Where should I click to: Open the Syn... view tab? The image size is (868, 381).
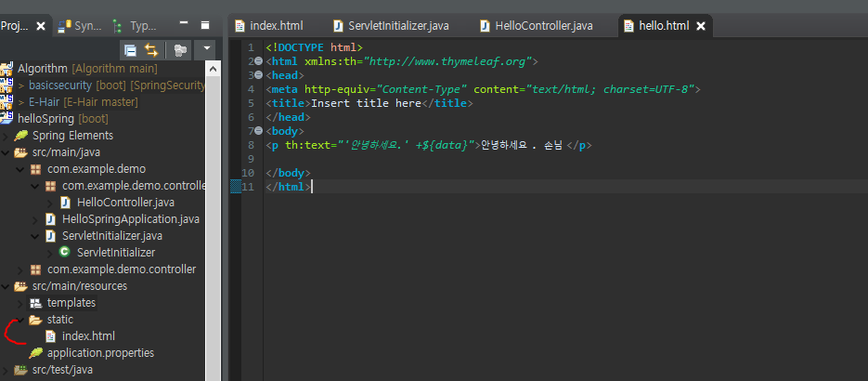pos(82,25)
